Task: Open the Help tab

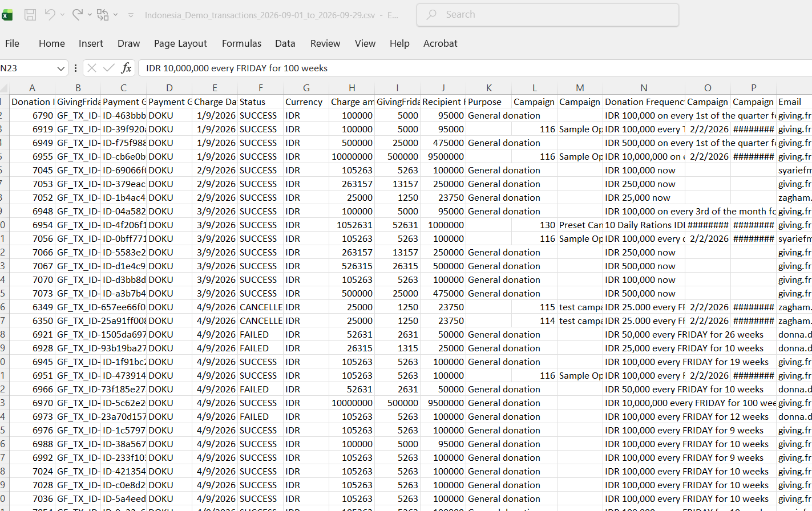Action: (x=399, y=43)
